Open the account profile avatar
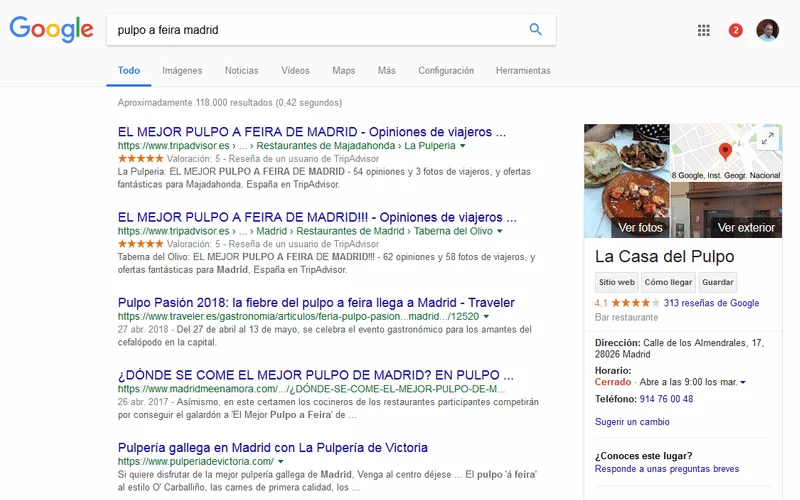Viewport: 800px width, 500px height. click(767, 30)
